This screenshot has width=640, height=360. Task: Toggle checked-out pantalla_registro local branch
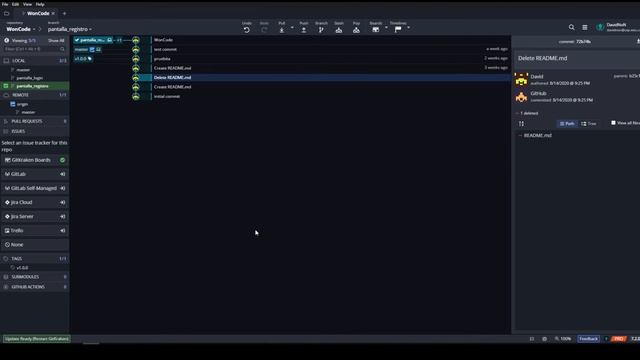[x=6, y=86]
